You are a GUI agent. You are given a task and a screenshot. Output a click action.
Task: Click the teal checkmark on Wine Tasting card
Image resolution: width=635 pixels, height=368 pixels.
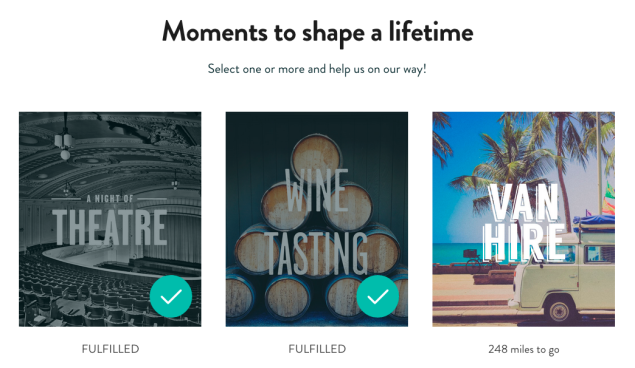point(377,296)
